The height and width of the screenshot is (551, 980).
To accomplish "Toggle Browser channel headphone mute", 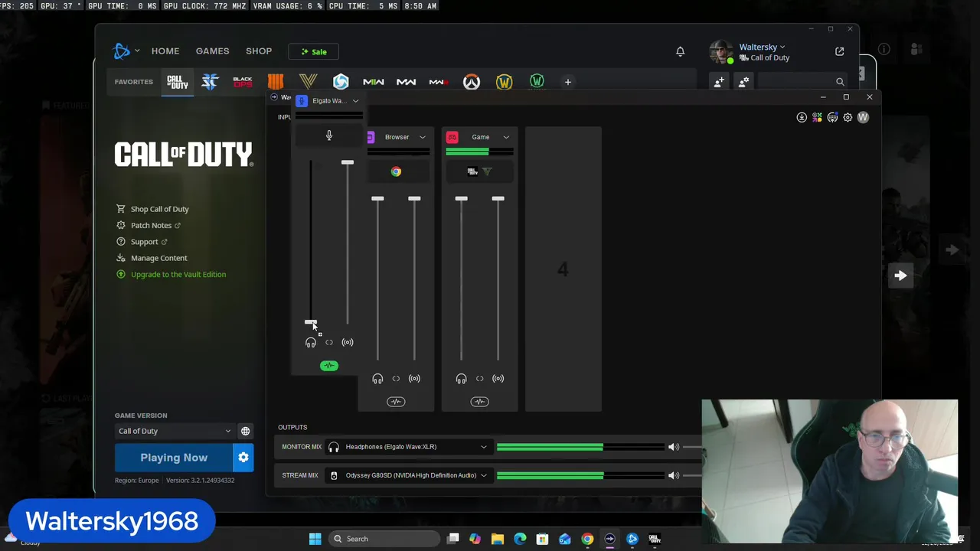I will 377,379.
